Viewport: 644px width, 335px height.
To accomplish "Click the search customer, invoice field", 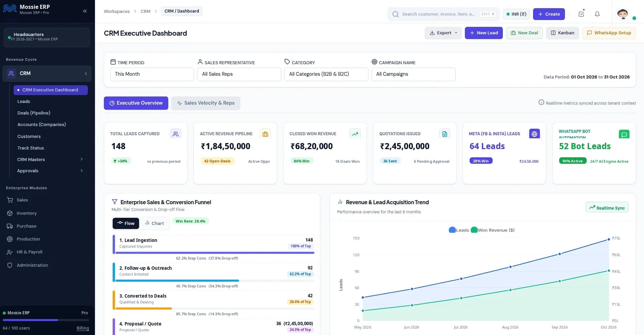I will (x=443, y=14).
